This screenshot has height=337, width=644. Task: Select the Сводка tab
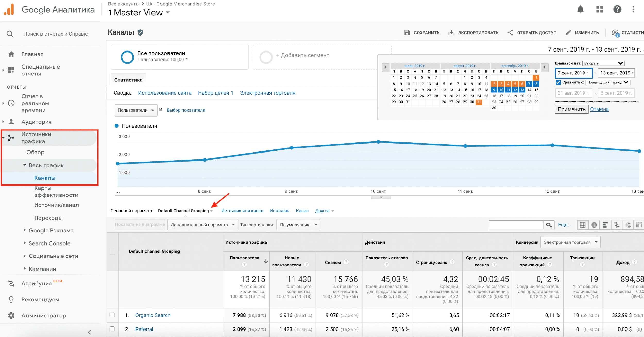(123, 93)
